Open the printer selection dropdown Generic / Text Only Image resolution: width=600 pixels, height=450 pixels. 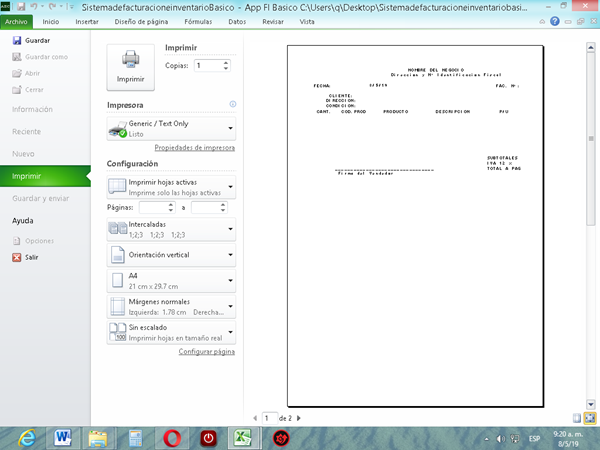click(171, 129)
